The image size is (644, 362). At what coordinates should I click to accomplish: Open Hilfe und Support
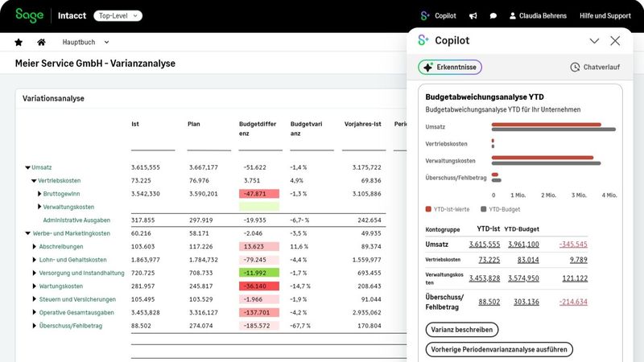(605, 15)
